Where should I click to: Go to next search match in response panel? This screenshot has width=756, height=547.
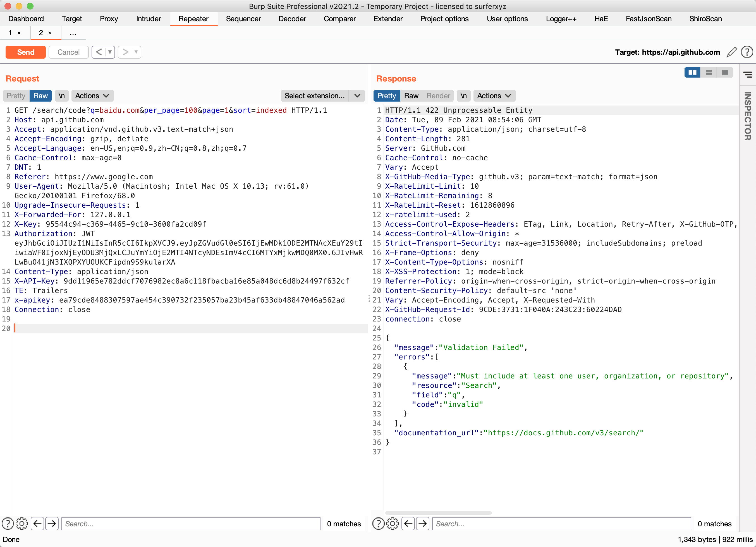pos(422,523)
